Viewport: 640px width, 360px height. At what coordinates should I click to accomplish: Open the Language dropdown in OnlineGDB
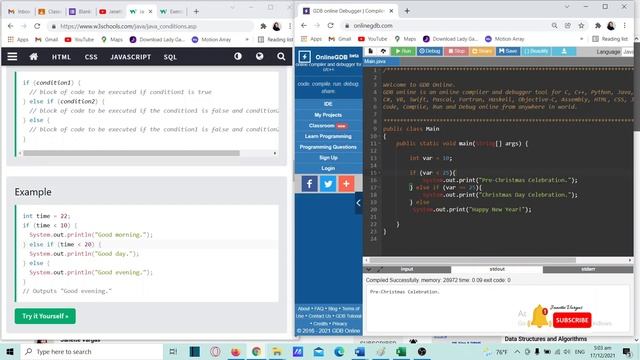(628, 52)
